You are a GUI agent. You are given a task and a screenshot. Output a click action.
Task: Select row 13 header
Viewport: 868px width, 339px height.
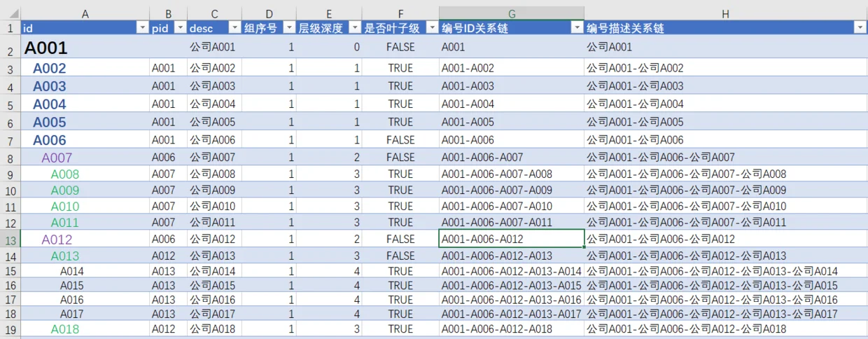coord(10,240)
